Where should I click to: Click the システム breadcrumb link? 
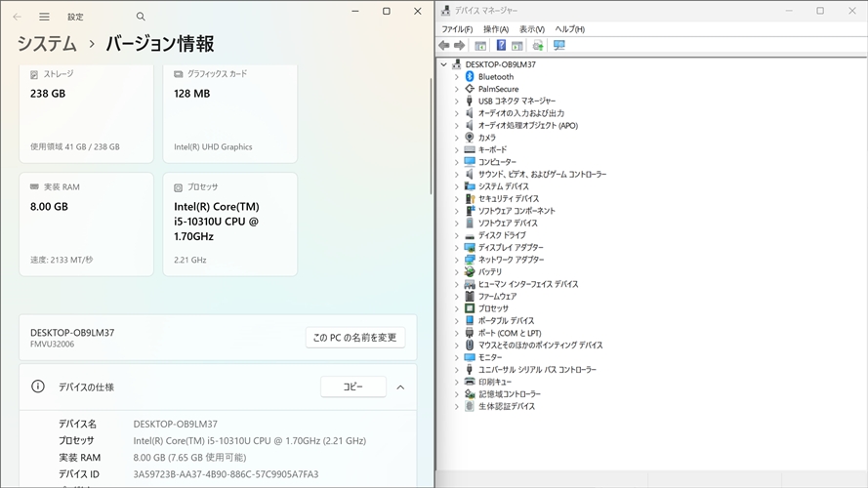click(47, 44)
